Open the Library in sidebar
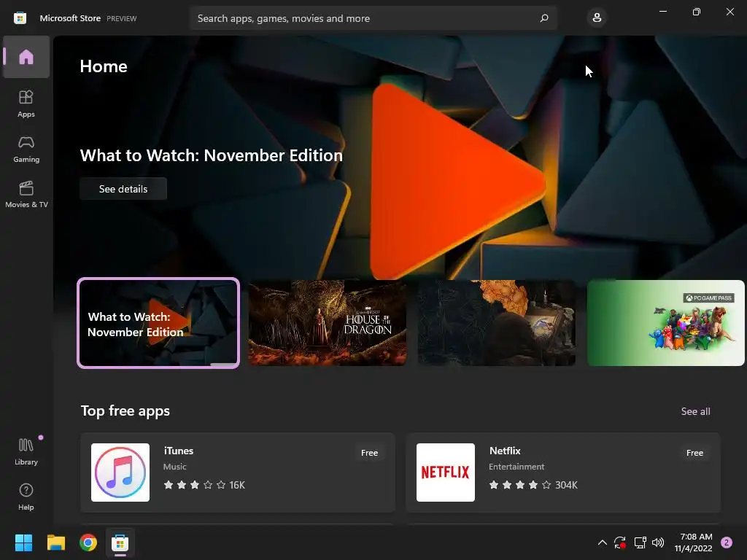 click(26, 451)
